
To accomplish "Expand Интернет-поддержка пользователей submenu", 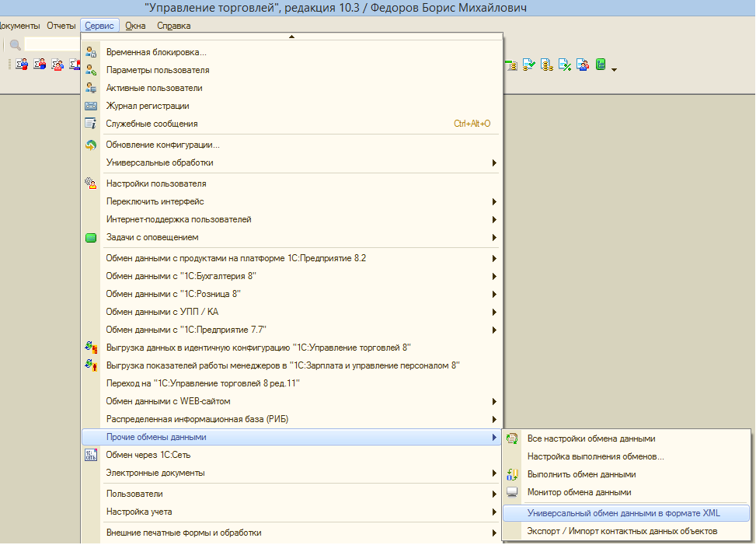I will click(292, 219).
